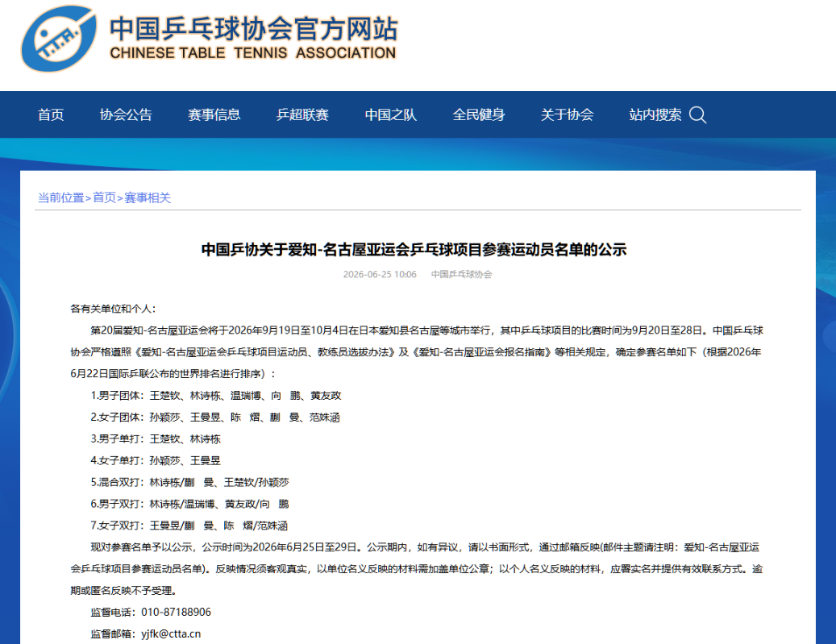Click the line starting 6月22日国际乒联公布
The width and height of the screenshot is (836, 644).
(x=173, y=374)
